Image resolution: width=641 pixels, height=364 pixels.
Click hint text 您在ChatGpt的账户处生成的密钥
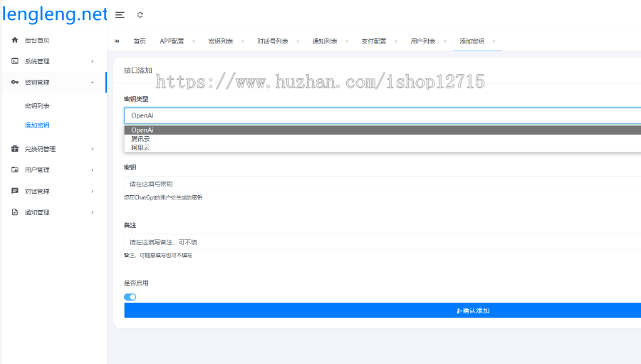(x=163, y=197)
